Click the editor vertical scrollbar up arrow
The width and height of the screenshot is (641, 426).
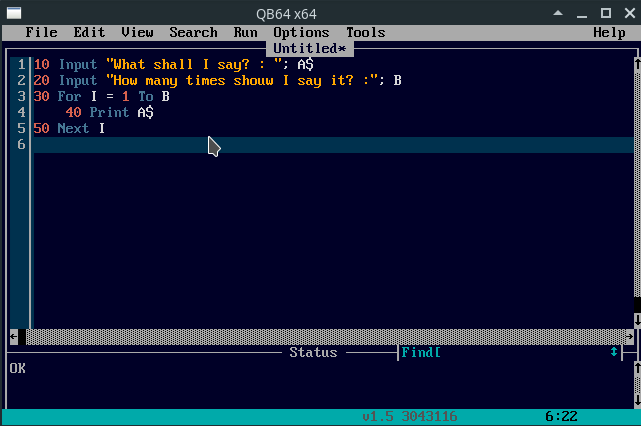pyautogui.click(x=637, y=64)
